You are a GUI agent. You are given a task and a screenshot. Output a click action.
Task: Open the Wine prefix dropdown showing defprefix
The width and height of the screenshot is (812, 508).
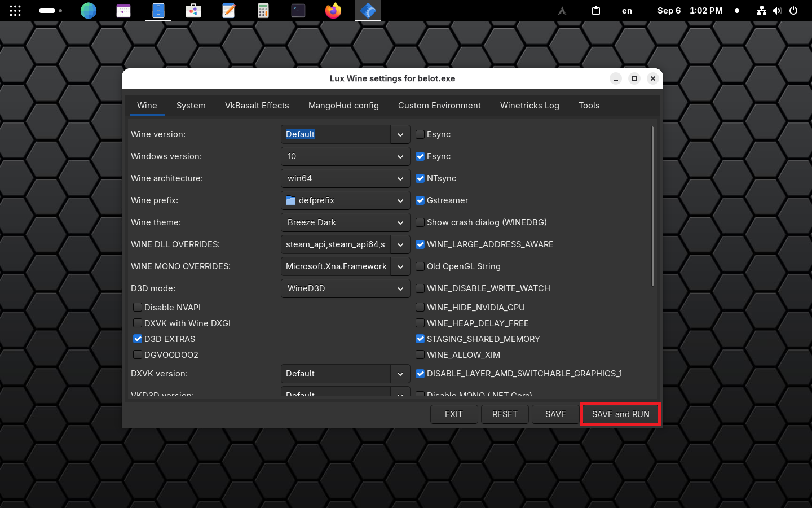(x=345, y=200)
